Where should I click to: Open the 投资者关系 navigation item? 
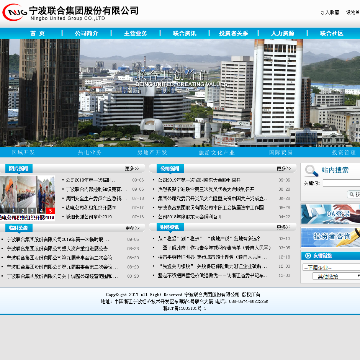click(x=233, y=33)
